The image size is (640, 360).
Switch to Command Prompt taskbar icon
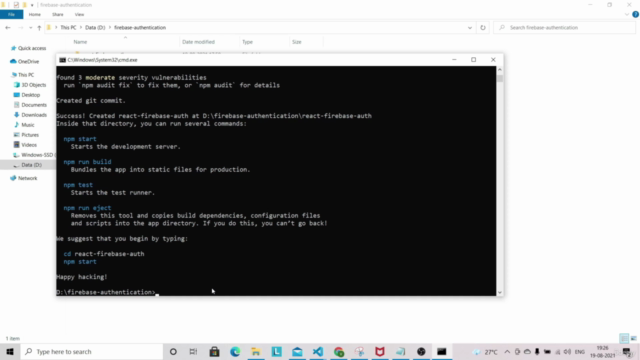[x=442, y=351]
